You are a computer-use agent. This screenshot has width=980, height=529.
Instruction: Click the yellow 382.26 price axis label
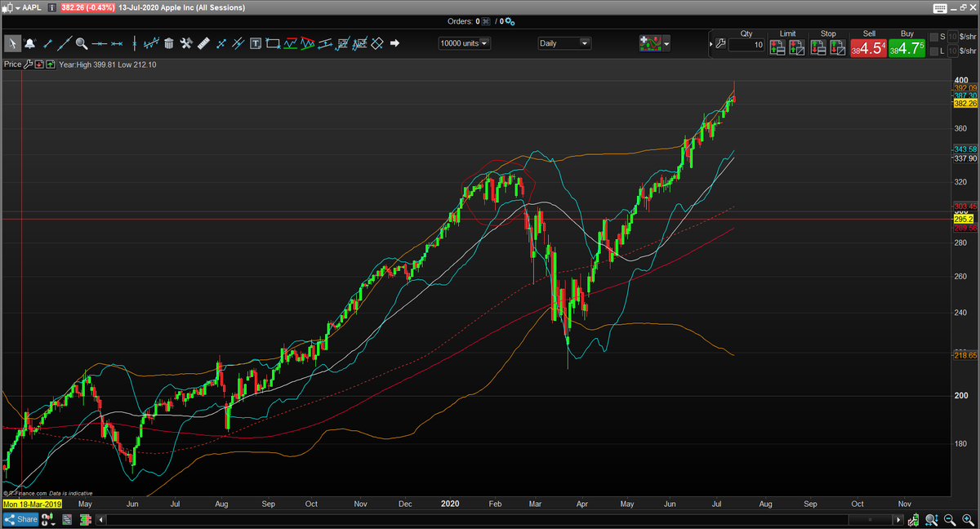coord(965,104)
